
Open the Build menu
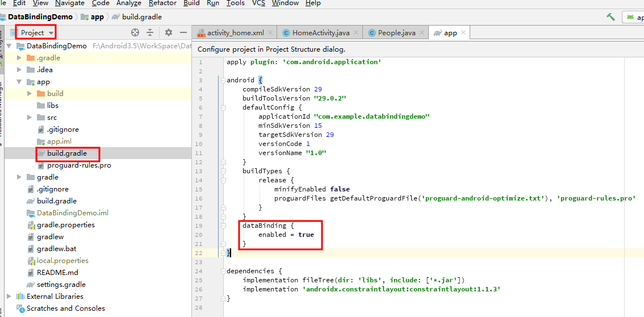(x=192, y=3)
